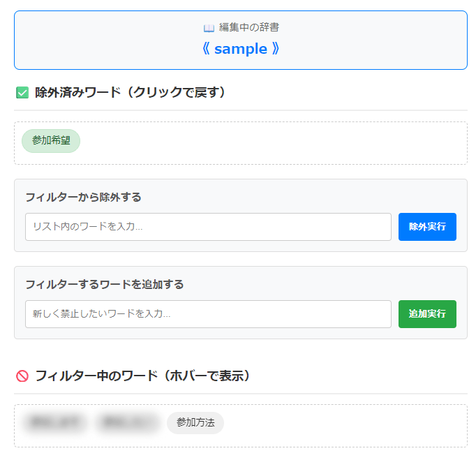Click the second blurred filtered word tag

pyautogui.click(x=128, y=422)
